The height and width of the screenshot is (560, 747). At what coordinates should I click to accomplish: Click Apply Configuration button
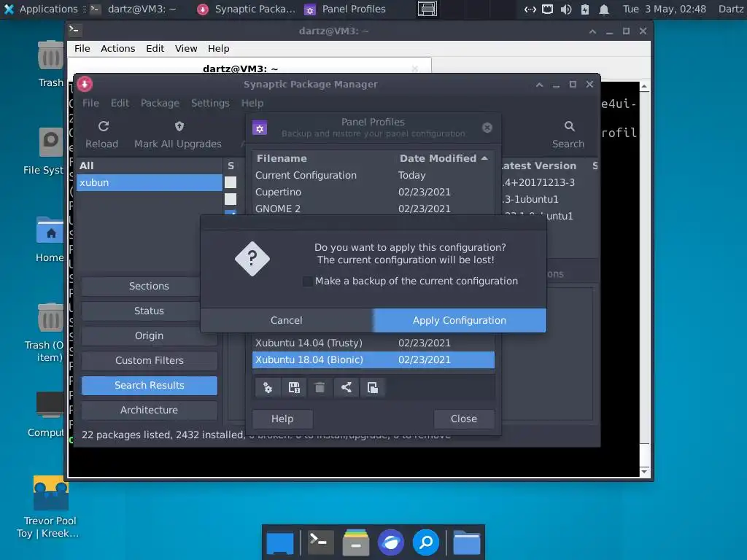point(460,321)
